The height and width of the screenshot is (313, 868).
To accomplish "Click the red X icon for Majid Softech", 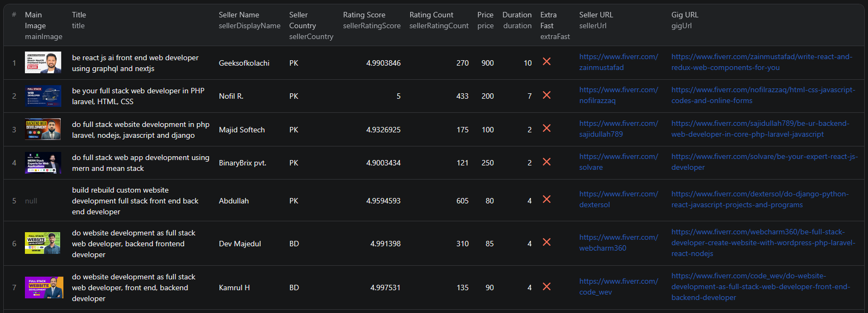I will pos(547,129).
